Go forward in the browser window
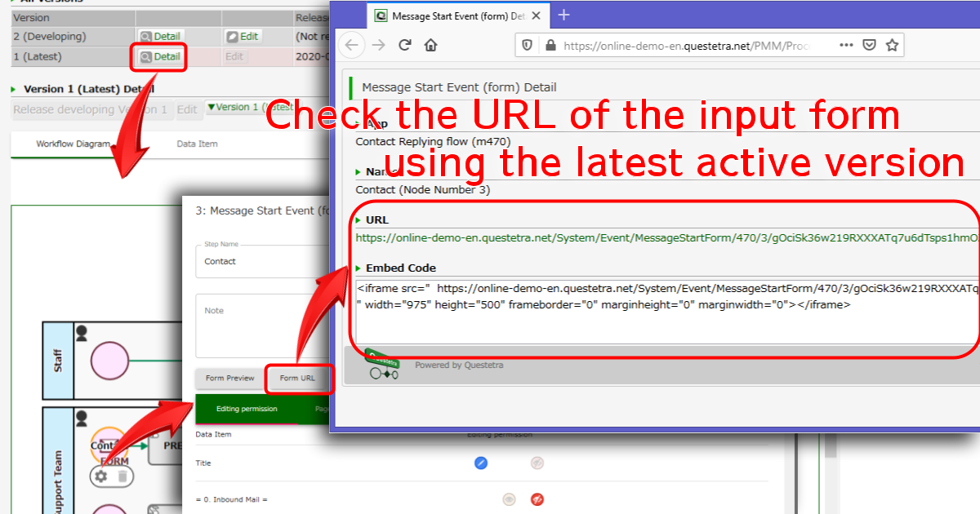The width and height of the screenshot is (980, 514). 378,45
